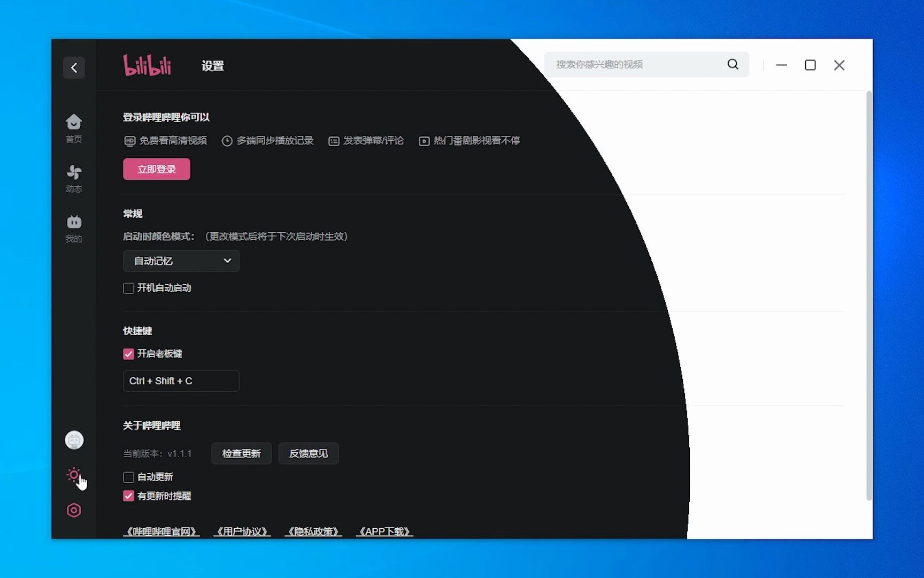Click the 当前版本: v1.1.1 text
This screenshot has width=924, height=578.
point(157,454)
